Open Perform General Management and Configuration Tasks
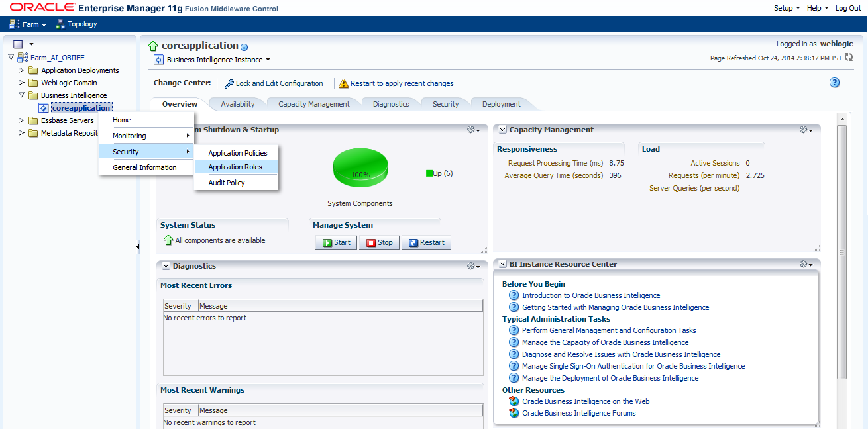Image resolution: width=868 pixels, height=429 pixels. coord(609,330)
